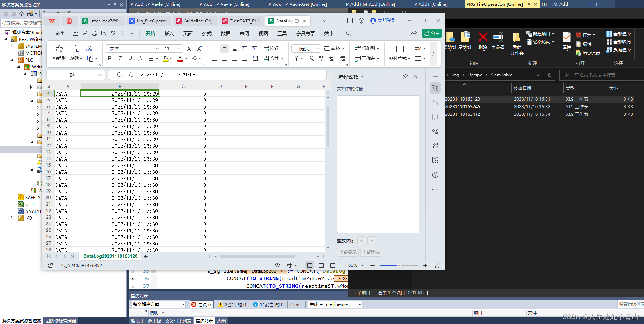Click the align left icon
Image resolution: width=644 pixels, height=324 pixels.
214,59
